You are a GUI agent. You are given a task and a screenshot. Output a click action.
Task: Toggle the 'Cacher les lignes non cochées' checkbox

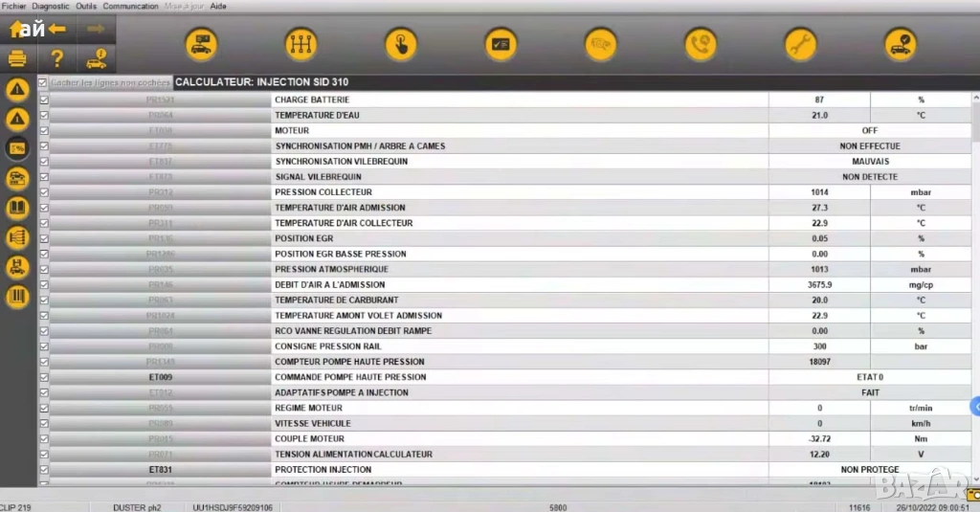[43, 83]
